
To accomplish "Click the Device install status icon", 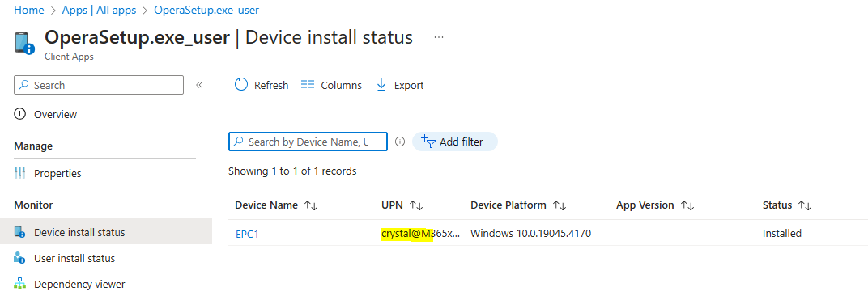I will (x=20, y=232).
